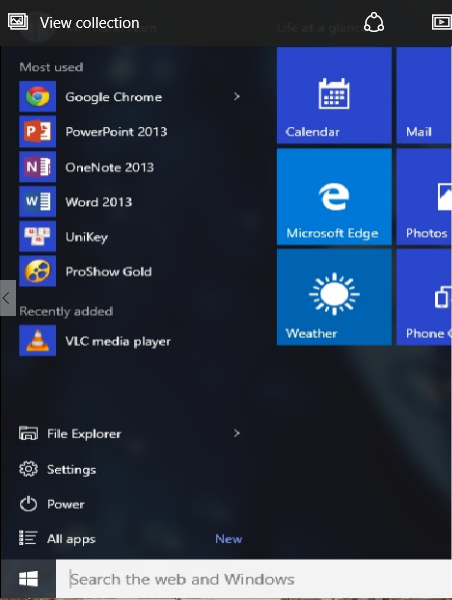This screenshot has width=452, height=600.
Task: Click the Windows Start button
Action: 28,579
